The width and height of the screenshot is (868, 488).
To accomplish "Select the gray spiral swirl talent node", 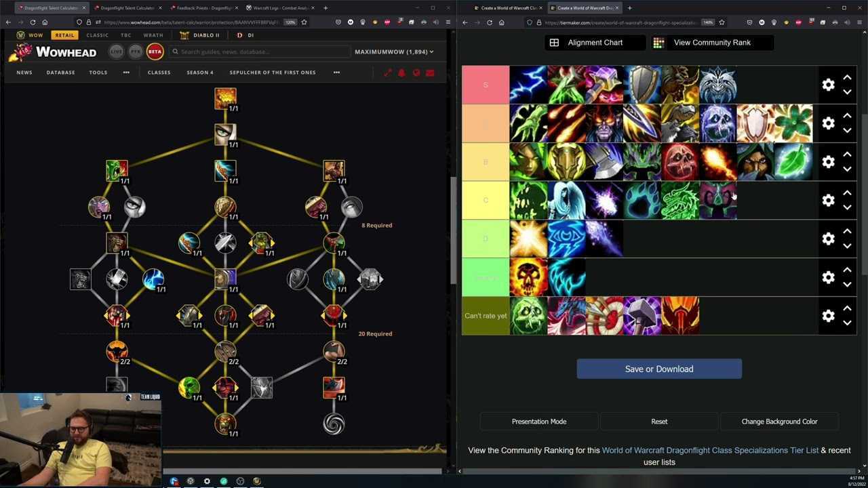I will (334, 424).
